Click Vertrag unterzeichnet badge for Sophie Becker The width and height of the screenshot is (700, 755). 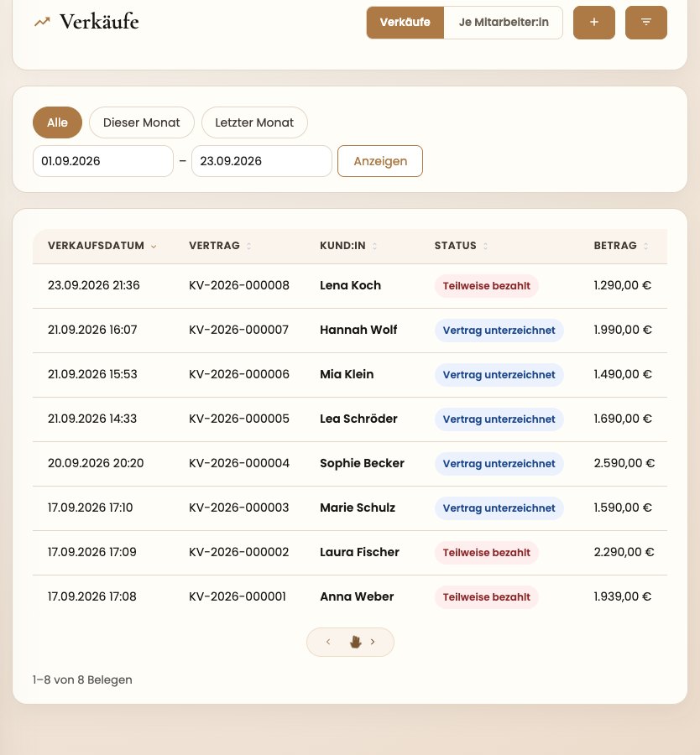[x=499, y=464]
